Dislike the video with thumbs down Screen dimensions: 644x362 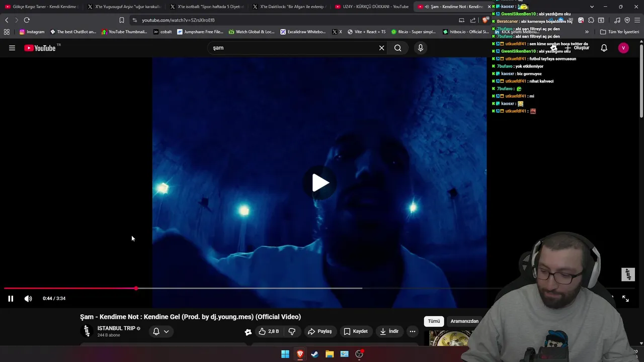click(292, 331)
